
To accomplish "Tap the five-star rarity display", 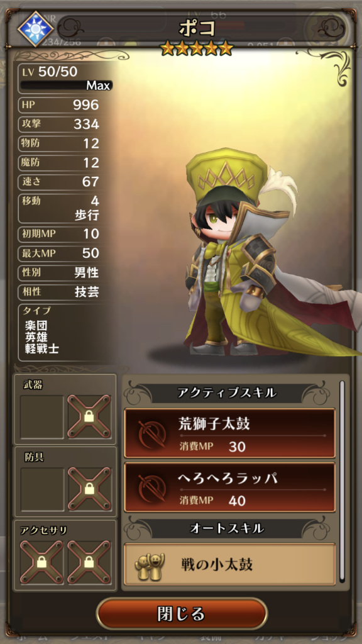I will (197, 48).
